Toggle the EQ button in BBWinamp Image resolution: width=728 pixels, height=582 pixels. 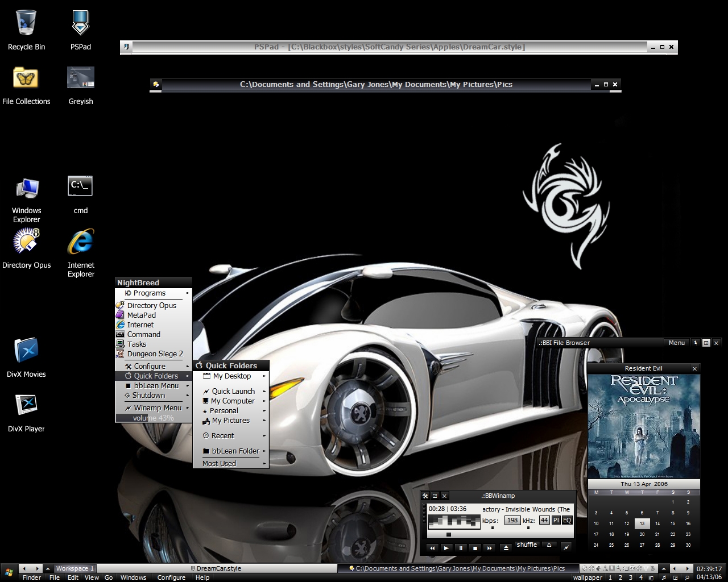coord(567,520)
